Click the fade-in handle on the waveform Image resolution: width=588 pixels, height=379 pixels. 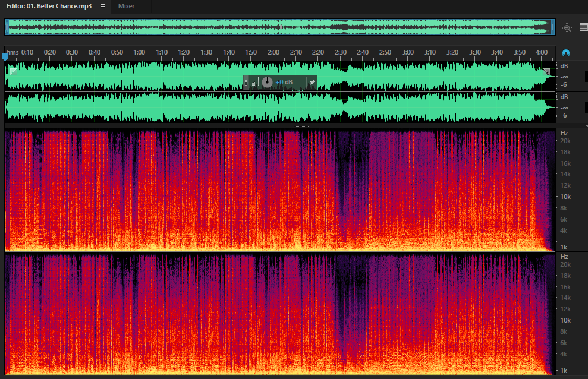[x=14, y=71]
